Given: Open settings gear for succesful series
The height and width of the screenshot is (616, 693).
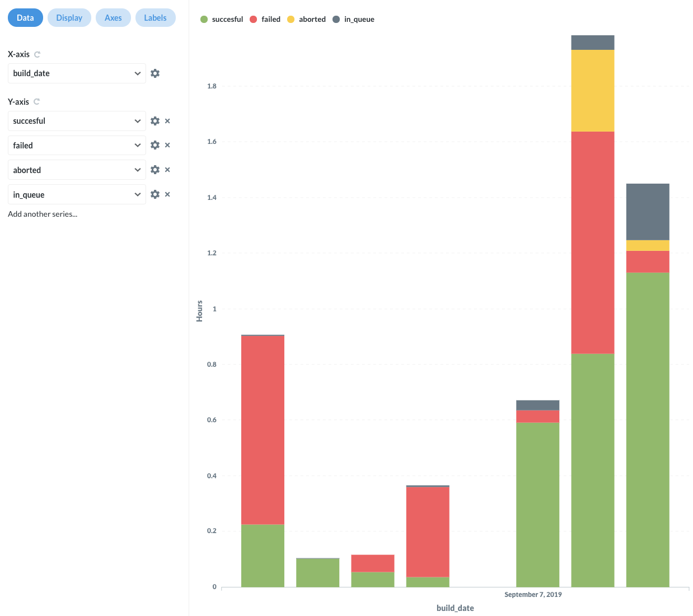Looking at the screenshot, I should coord(155,121).
